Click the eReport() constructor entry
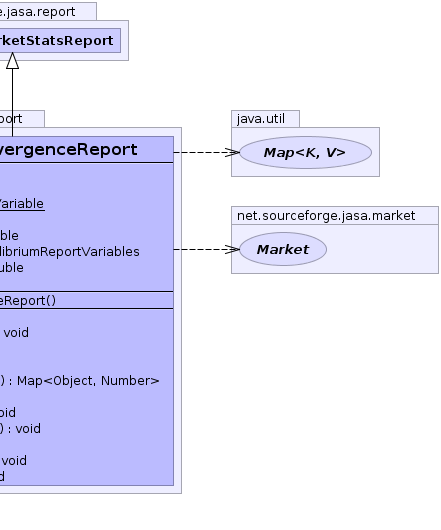 [28, 300]
